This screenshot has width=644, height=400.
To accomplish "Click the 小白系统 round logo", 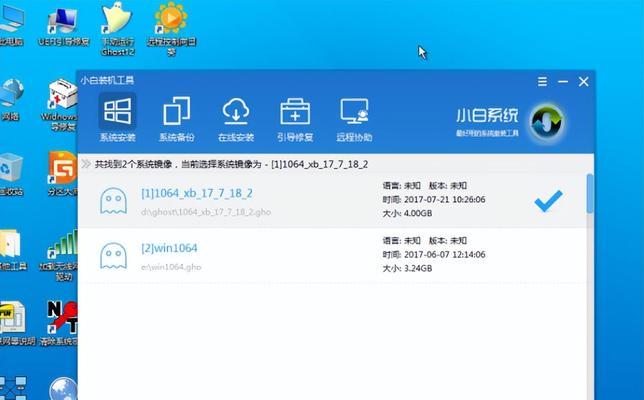I will pos(547,122).
